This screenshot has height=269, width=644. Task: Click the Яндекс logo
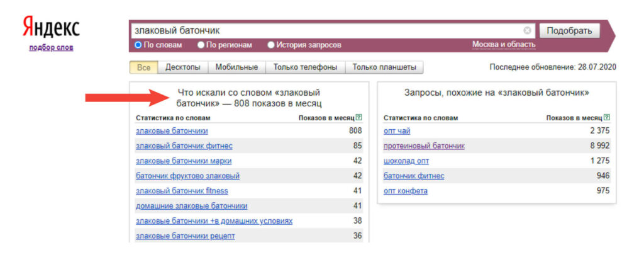(51, 28)
